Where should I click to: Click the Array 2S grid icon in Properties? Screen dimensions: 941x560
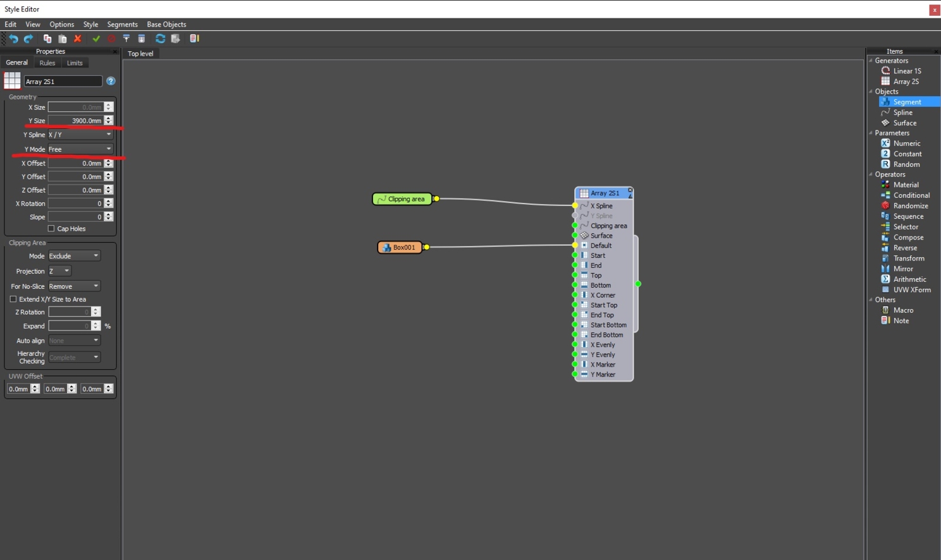pyautogui.click(x=12, y=80)
